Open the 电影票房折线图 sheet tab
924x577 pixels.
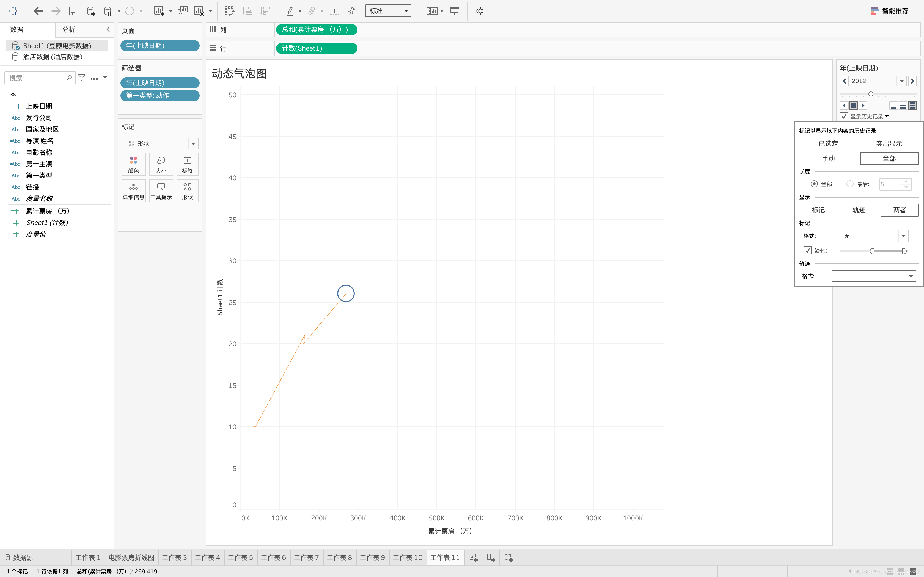pos(131,557)
